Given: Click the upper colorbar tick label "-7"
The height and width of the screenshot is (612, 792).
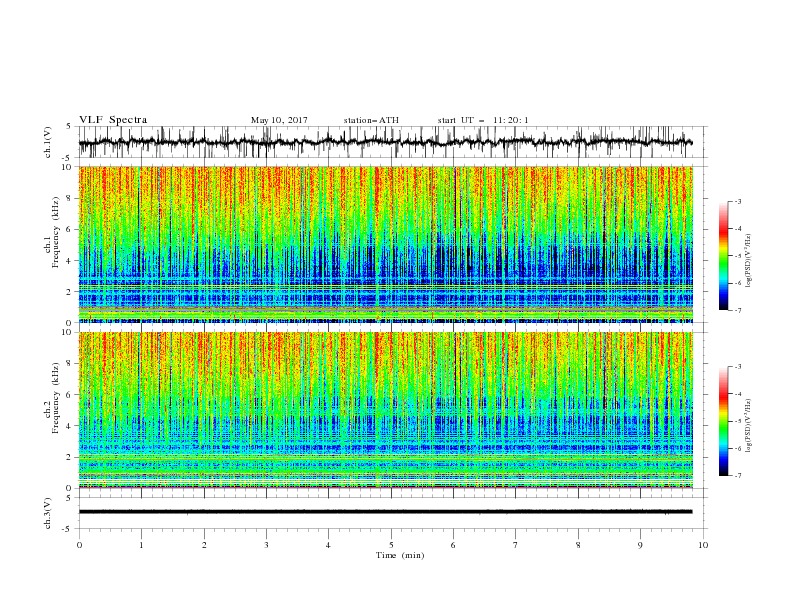Looking at the screenshot, I should point(737,310).
